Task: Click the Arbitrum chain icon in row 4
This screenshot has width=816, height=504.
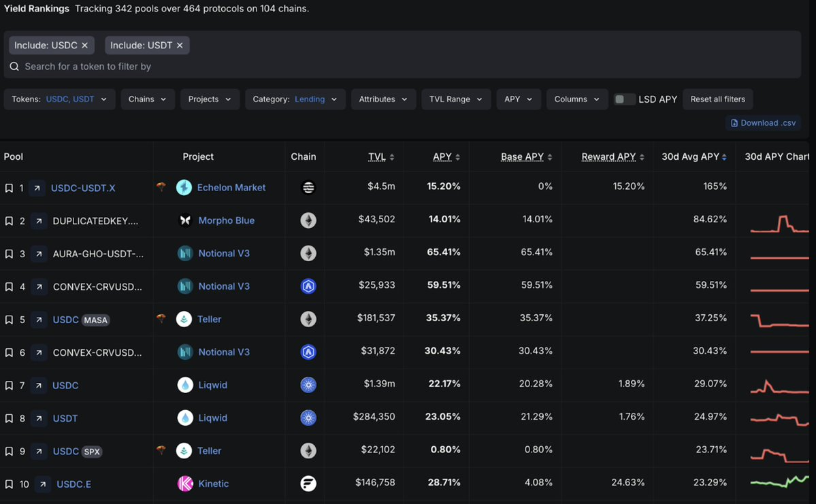Action: (x=308, y=286)
